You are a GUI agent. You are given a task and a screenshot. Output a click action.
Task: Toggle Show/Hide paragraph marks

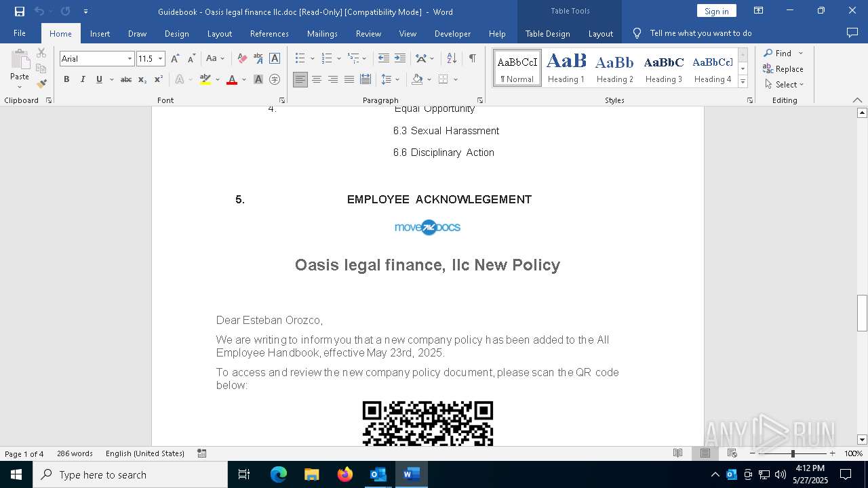[473, 59]
